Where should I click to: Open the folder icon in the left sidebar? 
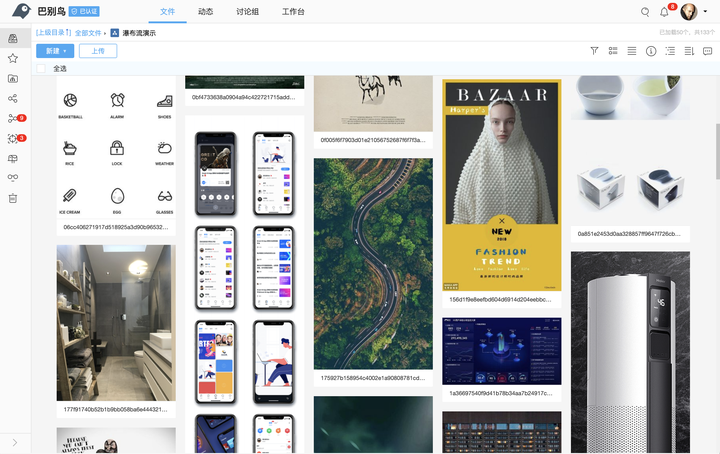[13, 78]
